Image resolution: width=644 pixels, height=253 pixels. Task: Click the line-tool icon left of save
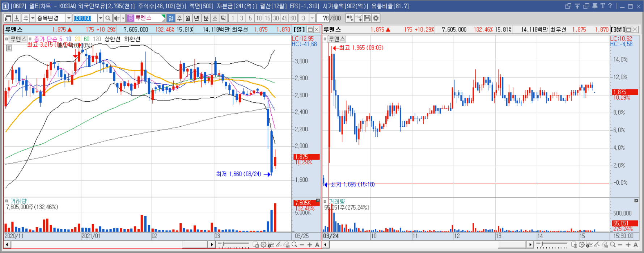coord(359,18)
